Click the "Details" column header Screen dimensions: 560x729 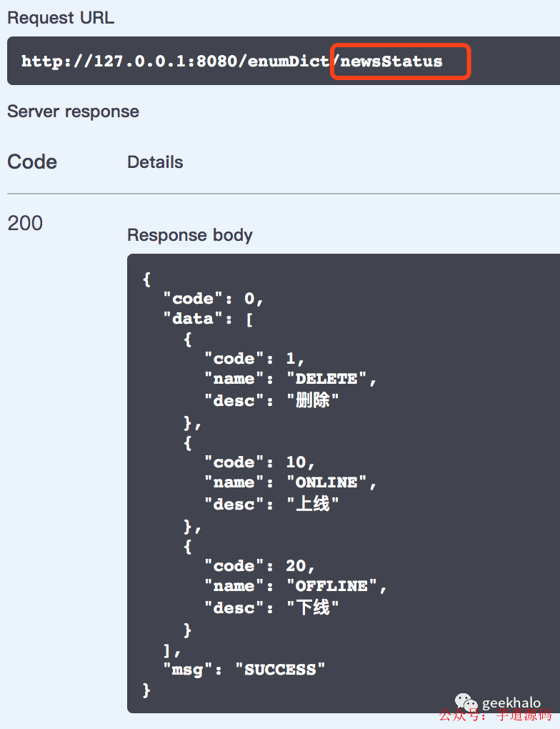tap(155, 162)
